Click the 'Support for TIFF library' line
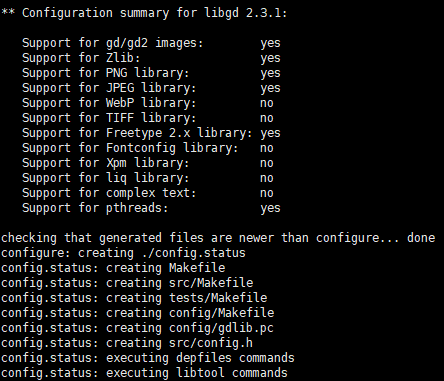The height and width of the screenshot is (381, 444). 109,118
